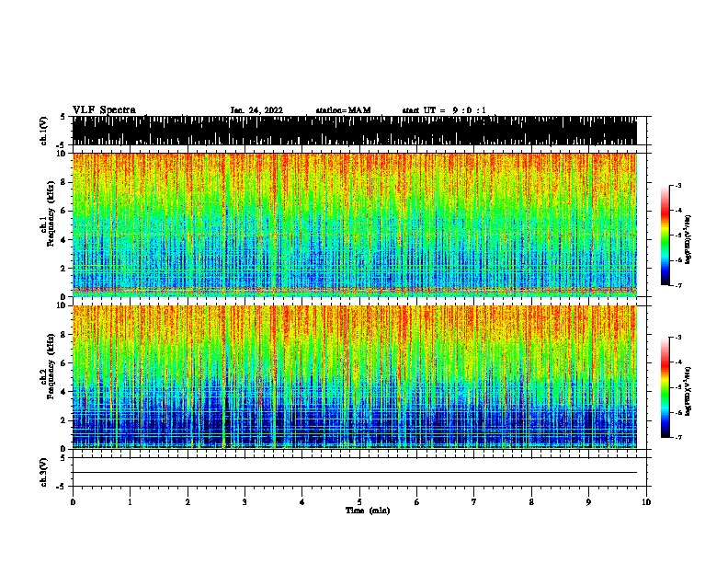Click time axis tick label "3"
Viewport: 728px width, 563px height.
pos(245,502)
